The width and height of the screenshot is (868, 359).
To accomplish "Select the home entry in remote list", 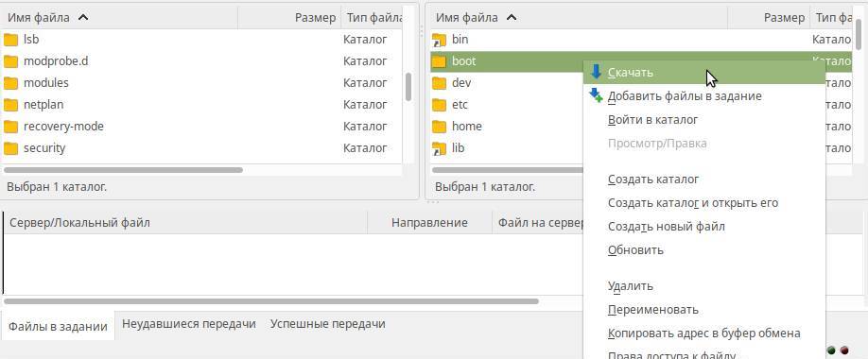I will click(x=467, y=127).
